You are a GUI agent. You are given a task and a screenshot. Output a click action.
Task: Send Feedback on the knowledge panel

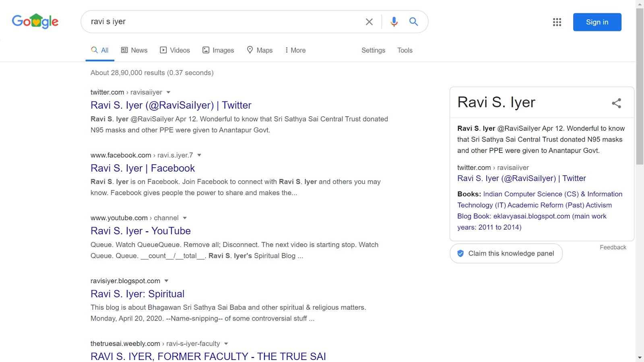613,247
